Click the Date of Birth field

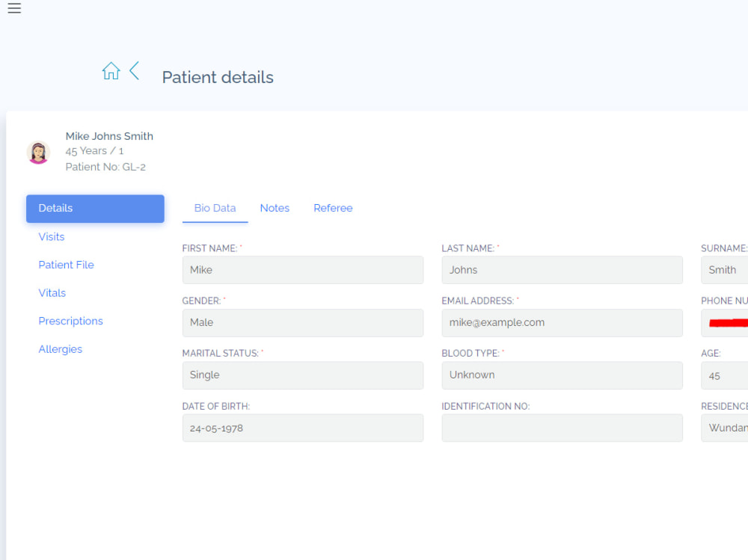(303, 428)
